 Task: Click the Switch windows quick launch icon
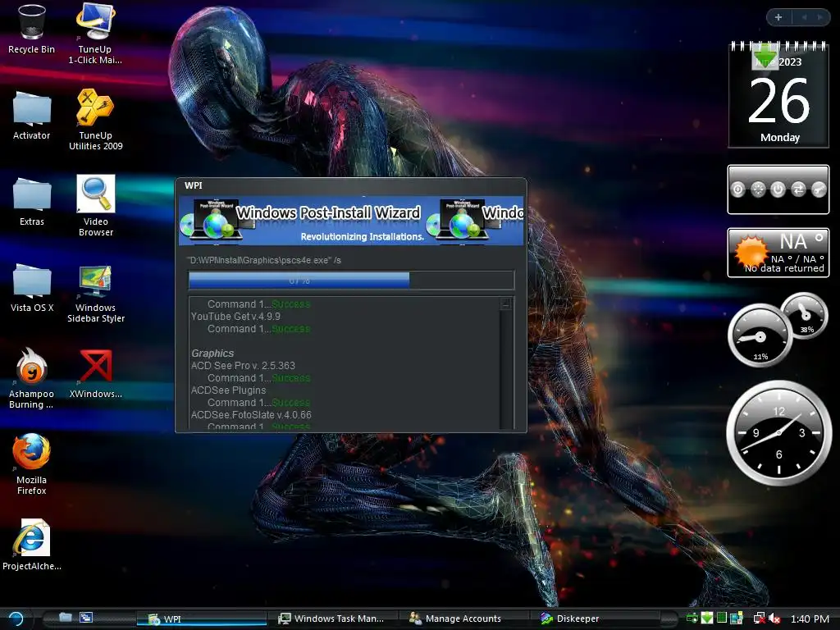(86, 617)
